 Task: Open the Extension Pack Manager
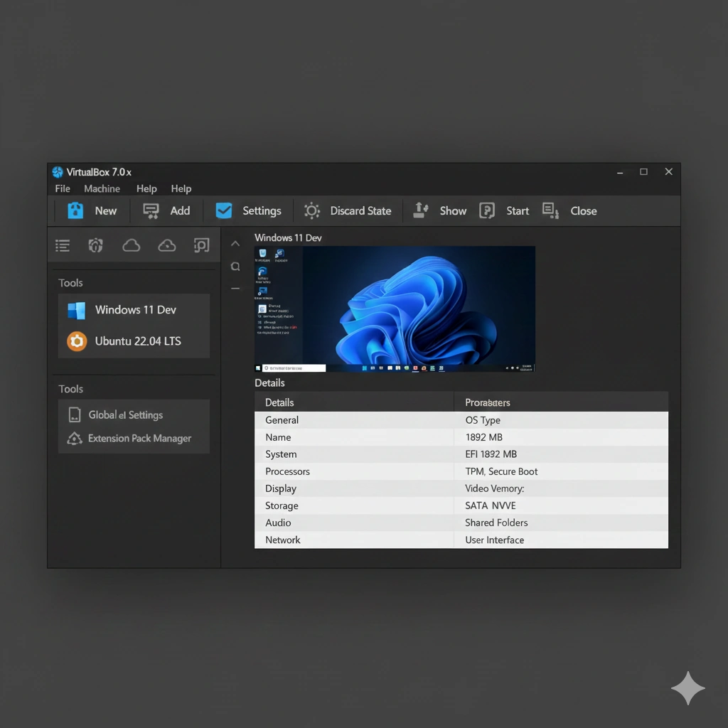point(139,439)
